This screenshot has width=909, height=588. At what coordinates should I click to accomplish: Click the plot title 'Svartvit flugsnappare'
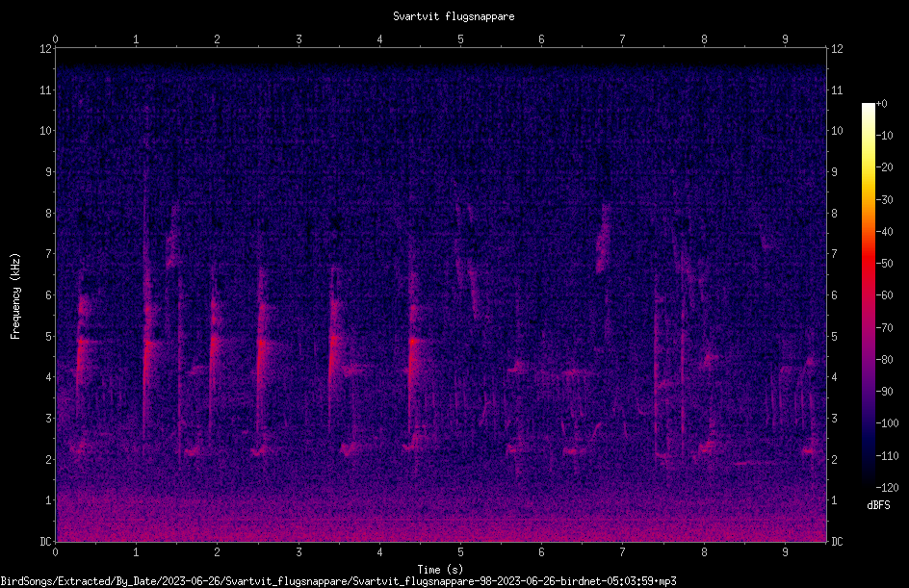coord(454,16)
